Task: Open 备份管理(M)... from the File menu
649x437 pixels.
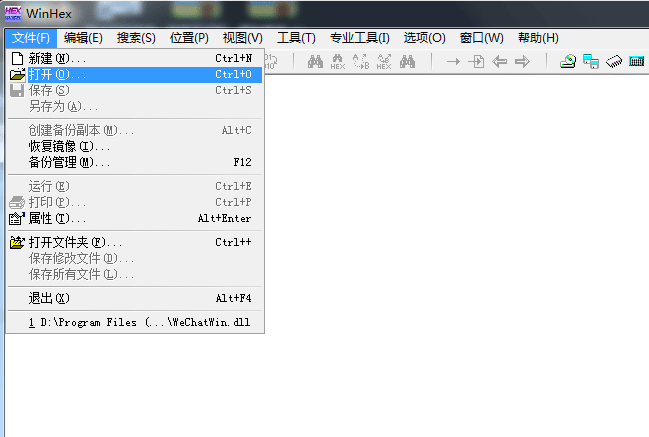Action: (x=135, y=162)
